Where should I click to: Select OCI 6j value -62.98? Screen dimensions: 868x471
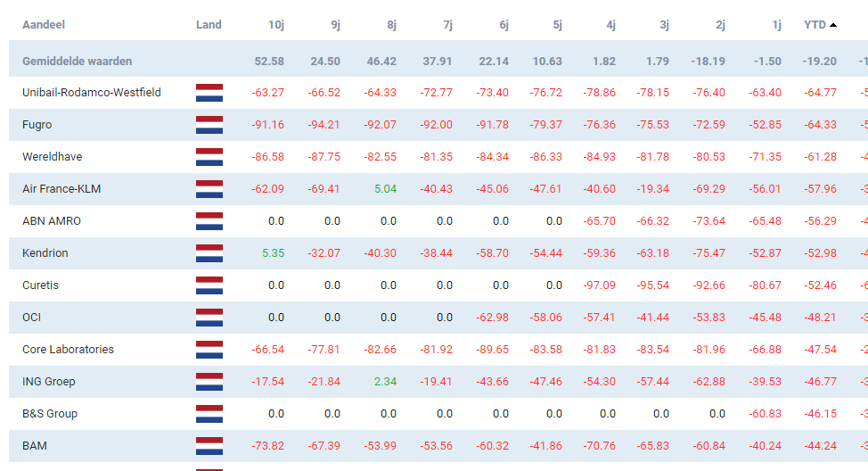492,318
